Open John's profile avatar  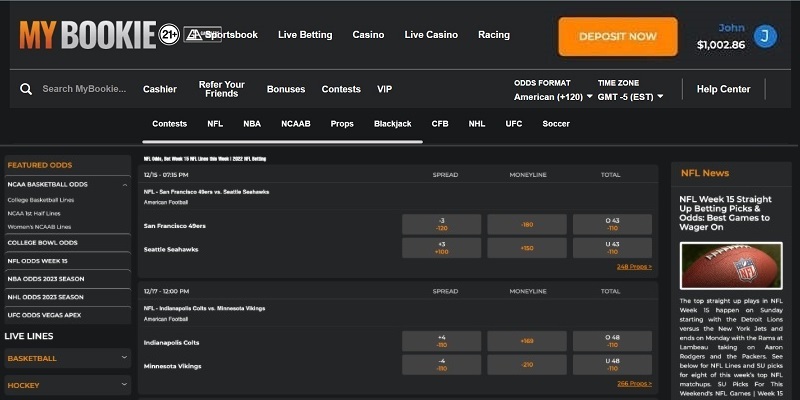pyautogui.click(x=765, y=37)
